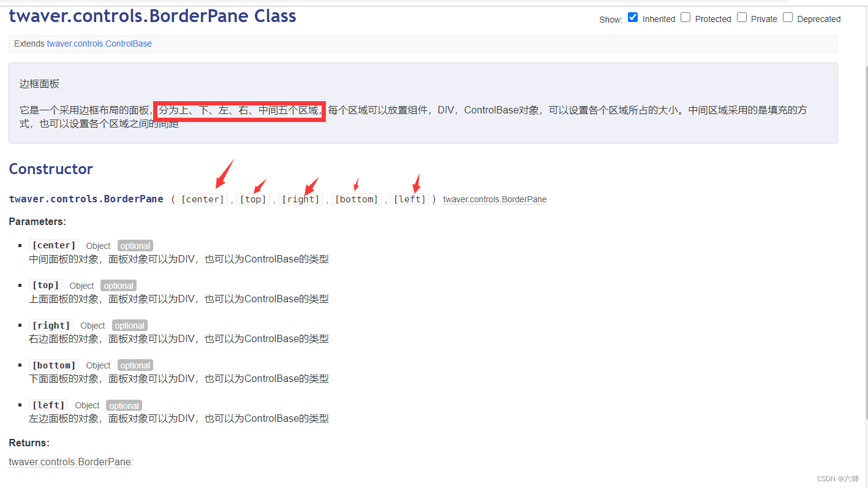Click the [right] name in the parameters list
This screenshot has height=488, width=868.
51,325
